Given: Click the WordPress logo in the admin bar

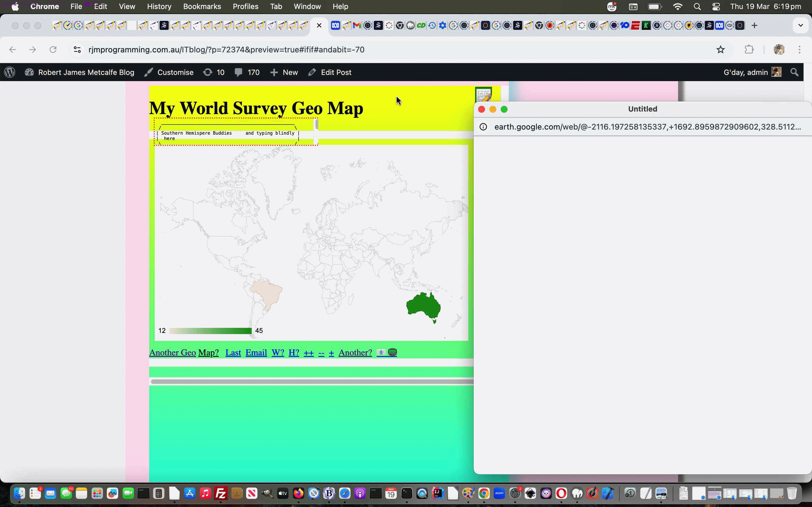Looking at the screenshot, I should (x=10, y=72).
